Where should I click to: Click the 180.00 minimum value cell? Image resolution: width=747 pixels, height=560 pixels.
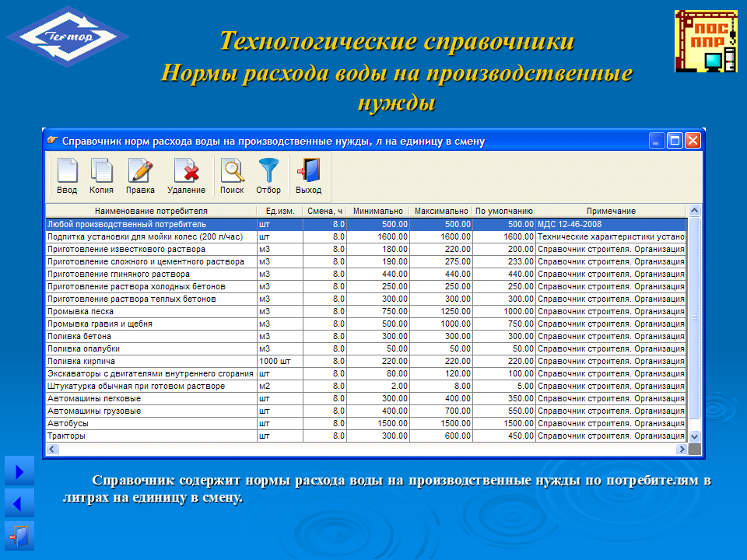click(378, 249)
